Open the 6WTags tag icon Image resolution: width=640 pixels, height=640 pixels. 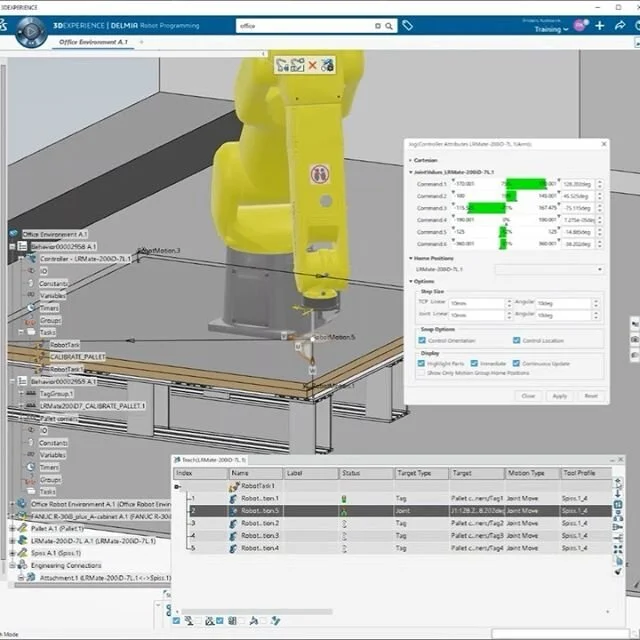point(407,26)
